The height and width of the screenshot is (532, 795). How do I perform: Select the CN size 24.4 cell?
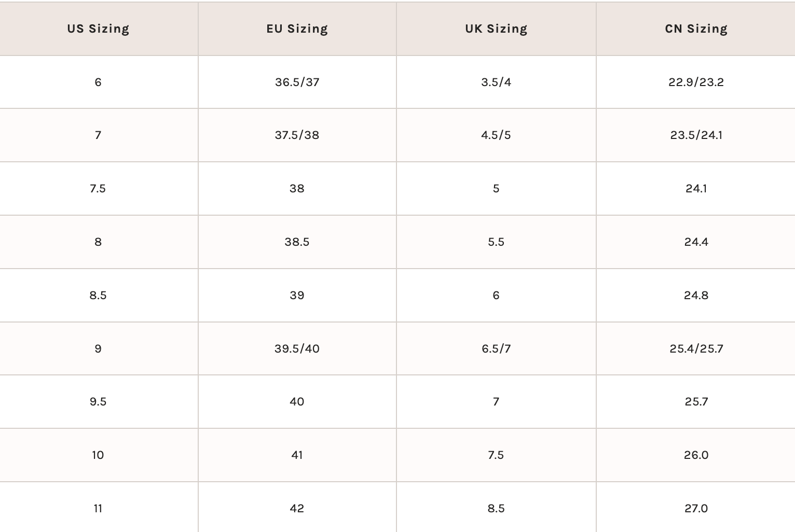pos(696,242)
